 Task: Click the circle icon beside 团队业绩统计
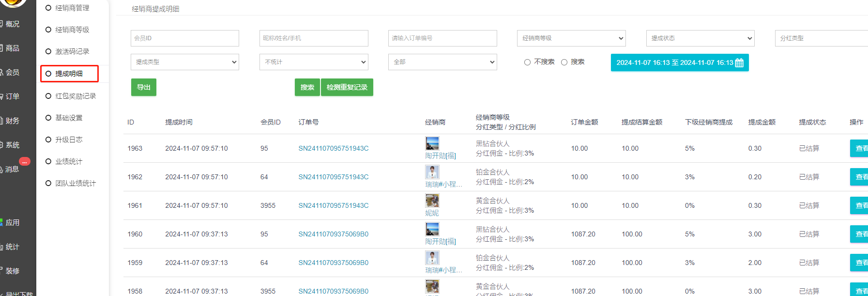click(48, 183)
